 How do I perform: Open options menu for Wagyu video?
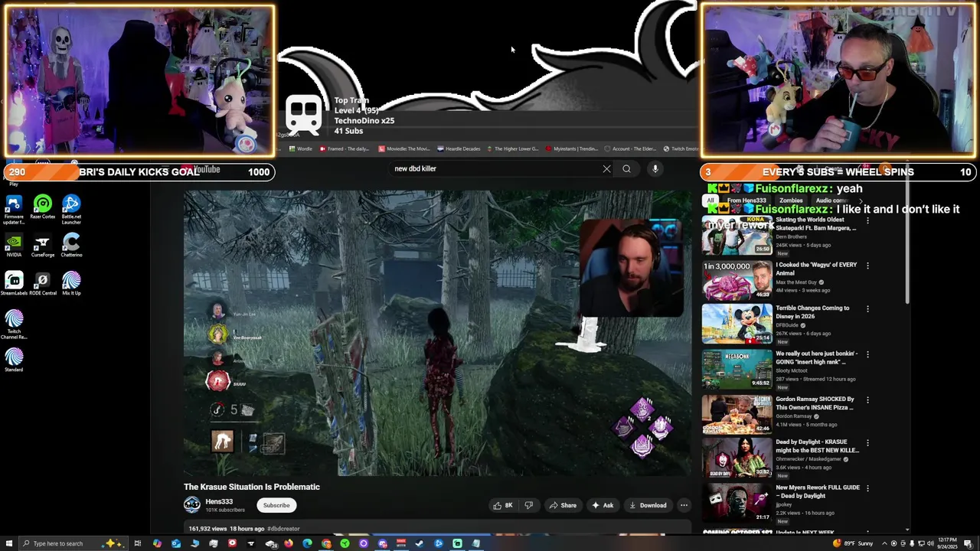point(867,266)
